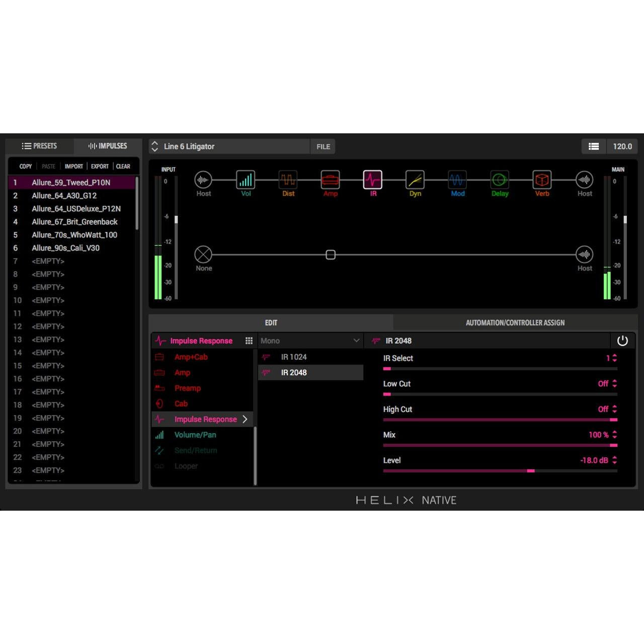Select the Mod block in the signal chain

pos(457,180)
